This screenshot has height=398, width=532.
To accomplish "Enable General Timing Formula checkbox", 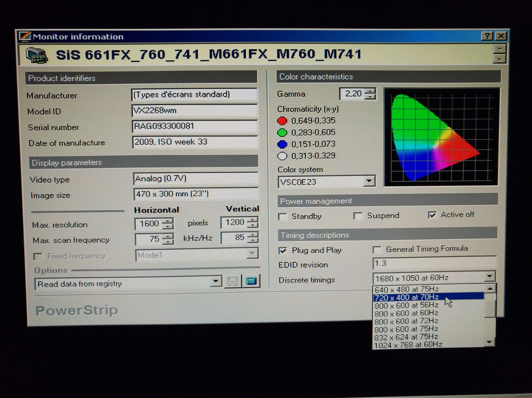I will point(377,249).
